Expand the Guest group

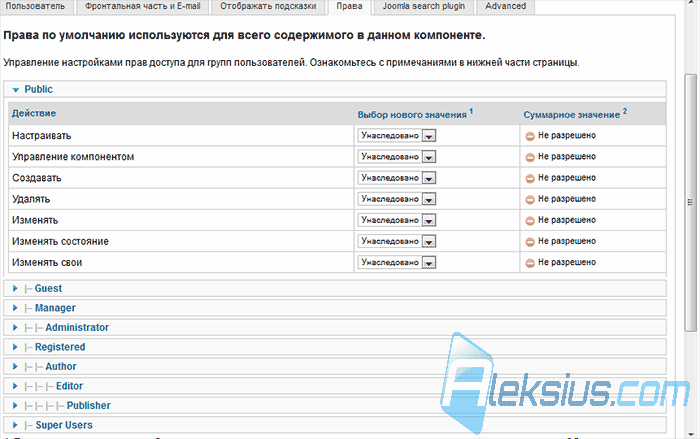(x=335, y=288)
